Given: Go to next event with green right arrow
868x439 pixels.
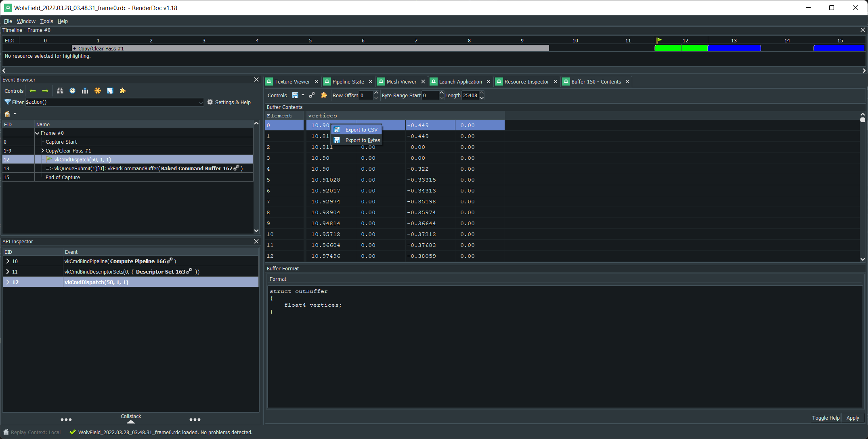Looking at the screenshot, I should [45, 91].
